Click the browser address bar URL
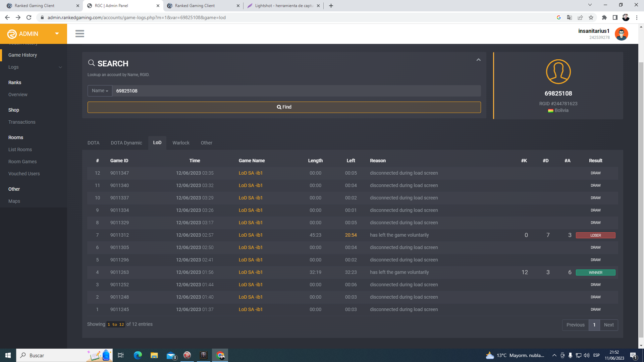The image size is (644, 362). [137, 17]
